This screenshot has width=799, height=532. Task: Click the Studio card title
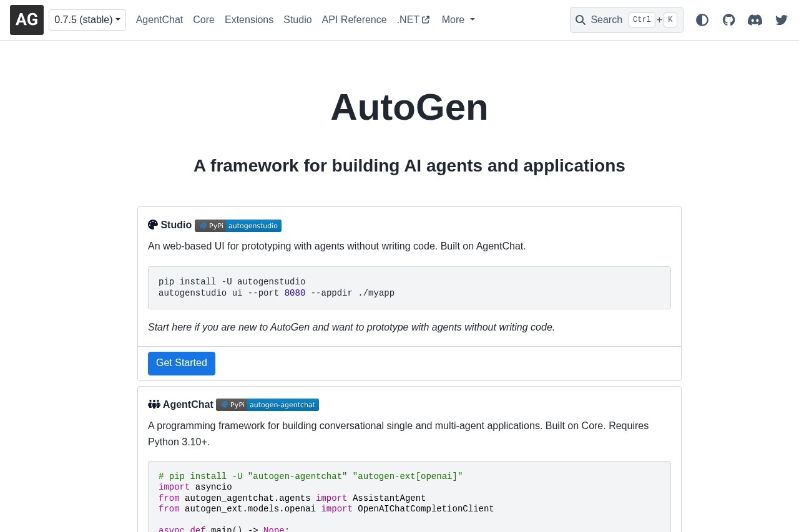coord(176,225)
